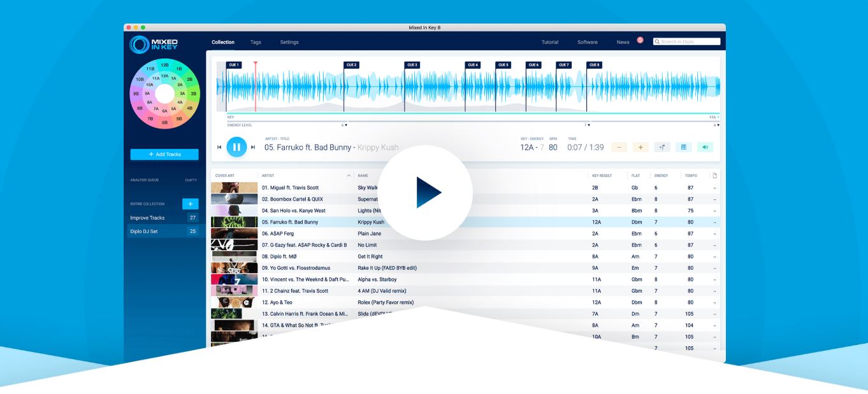Image resolution: width=868 pixels, height=394 pixels.
Task: Click the cover art for Miguel ft. Travis Scott
Action: pyautogui.click(x=235, y=188)
